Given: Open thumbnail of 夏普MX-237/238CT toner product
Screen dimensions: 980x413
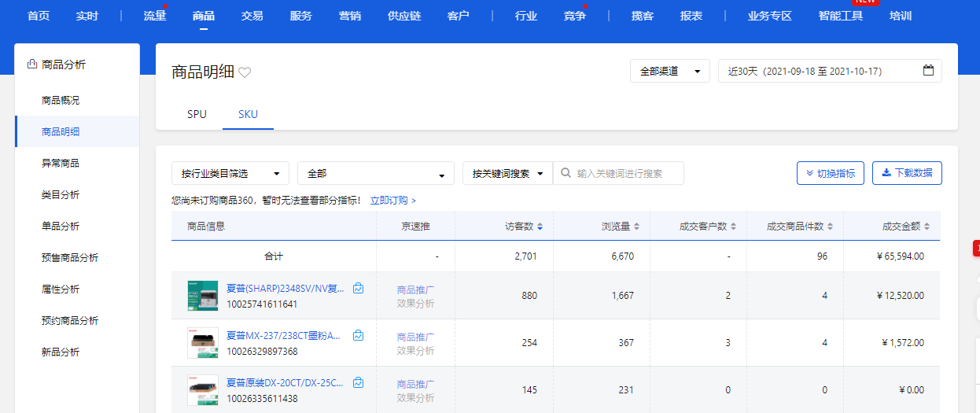Looking at the screenshot, I should (x=203, y=343).
